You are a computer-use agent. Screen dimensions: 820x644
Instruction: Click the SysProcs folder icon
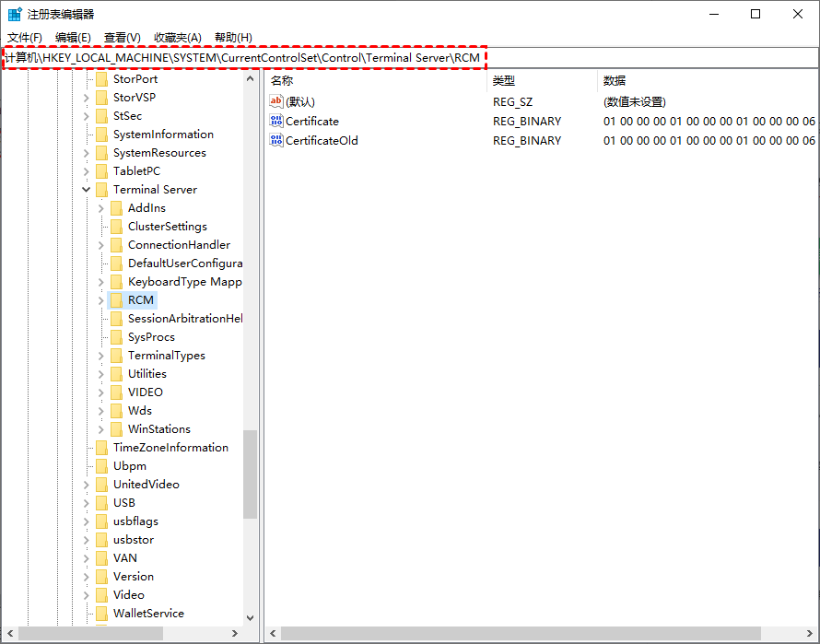click(x=117, y=337)
